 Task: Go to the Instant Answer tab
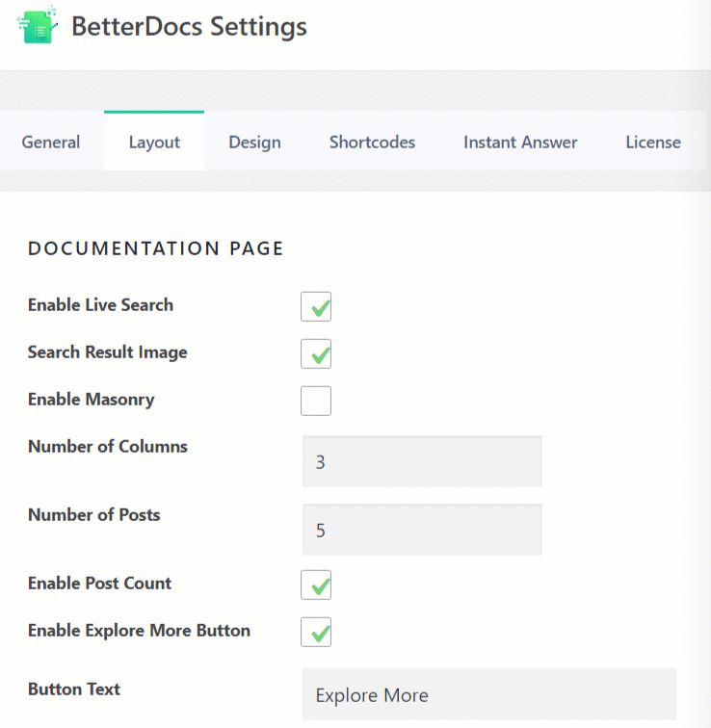click(x=520, y=142)
